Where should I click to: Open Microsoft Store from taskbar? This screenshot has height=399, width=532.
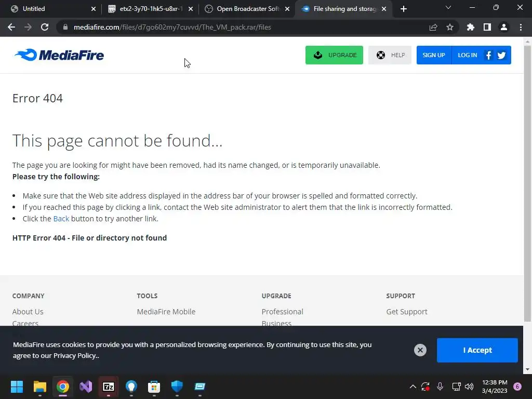point(154,387)
